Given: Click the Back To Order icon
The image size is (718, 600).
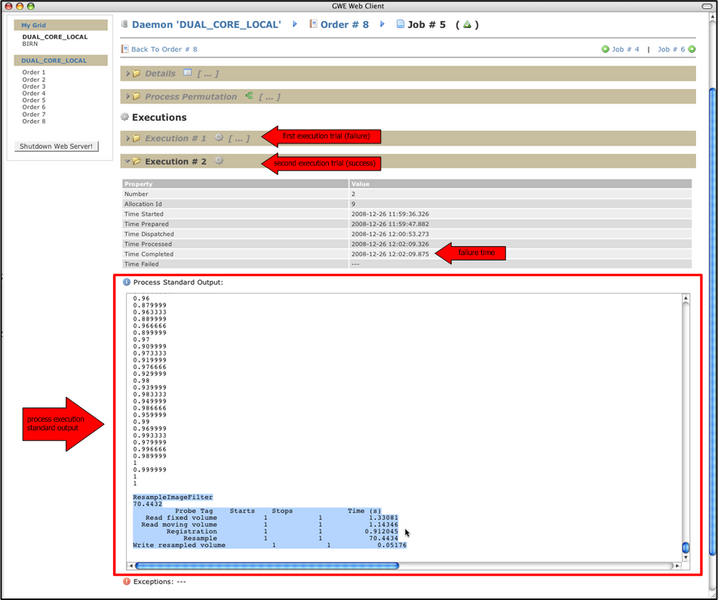Looking at the screenshot, I should pyautogui.click(x=125, y=49).
